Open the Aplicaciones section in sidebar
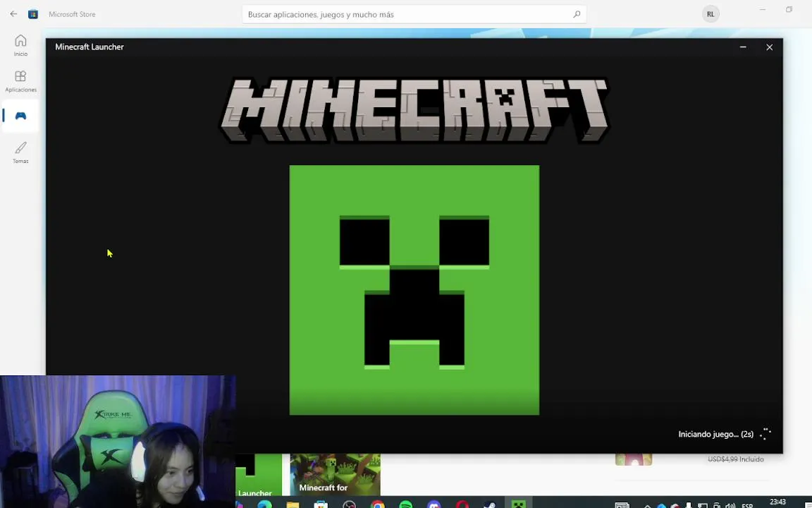This screenshot has height=508, width=812. pyautogui.click(x=20, y=81)
